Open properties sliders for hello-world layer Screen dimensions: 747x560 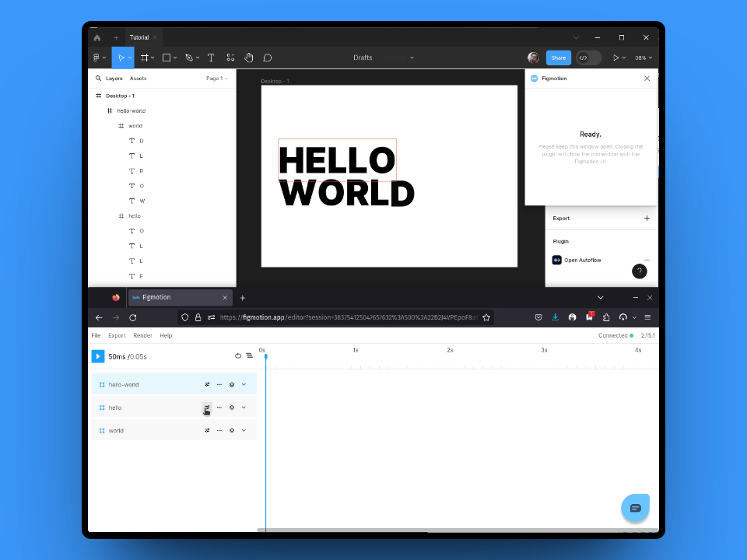coord(207,384)
